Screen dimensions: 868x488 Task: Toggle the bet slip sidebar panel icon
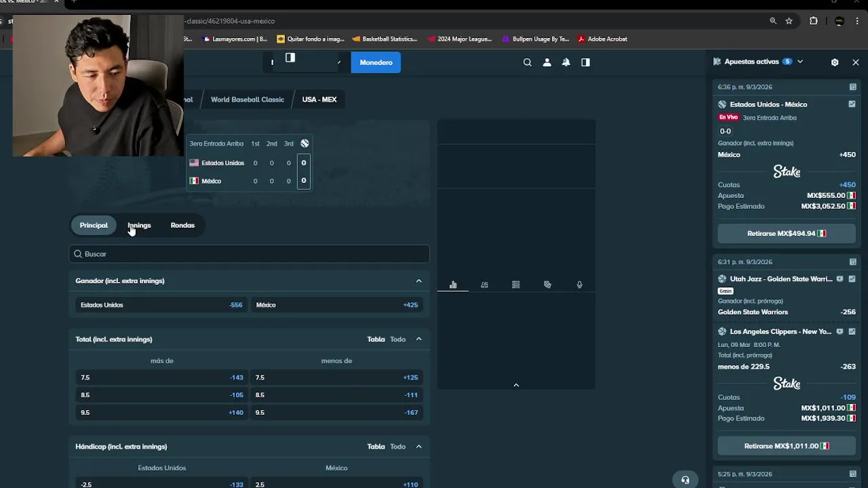(586, 62)
